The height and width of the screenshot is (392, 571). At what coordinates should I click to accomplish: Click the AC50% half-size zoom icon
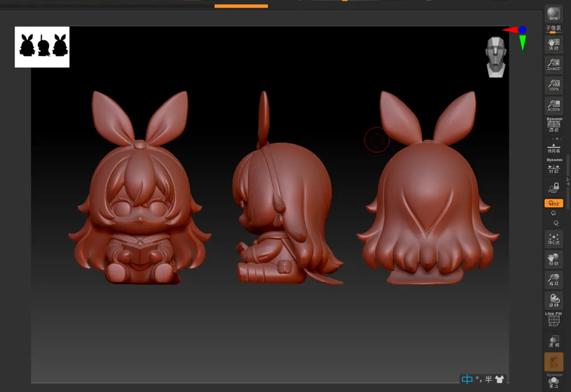[x=553, y=106]
